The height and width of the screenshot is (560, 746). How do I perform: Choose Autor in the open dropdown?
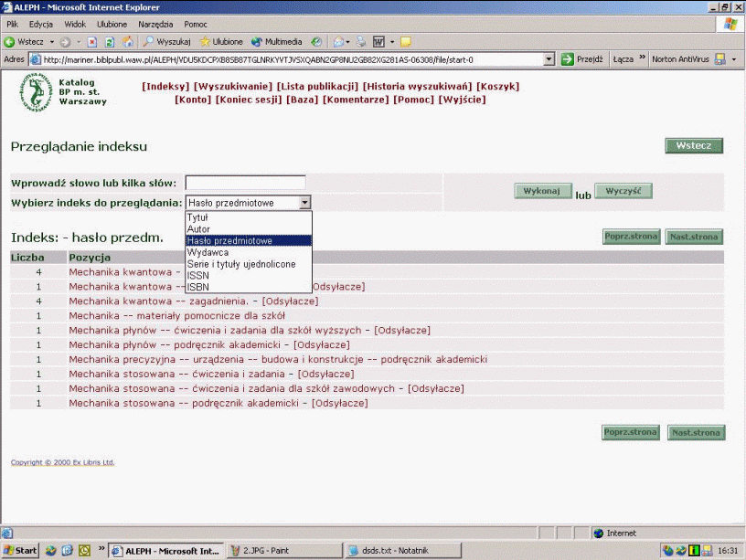pos(198,229)
